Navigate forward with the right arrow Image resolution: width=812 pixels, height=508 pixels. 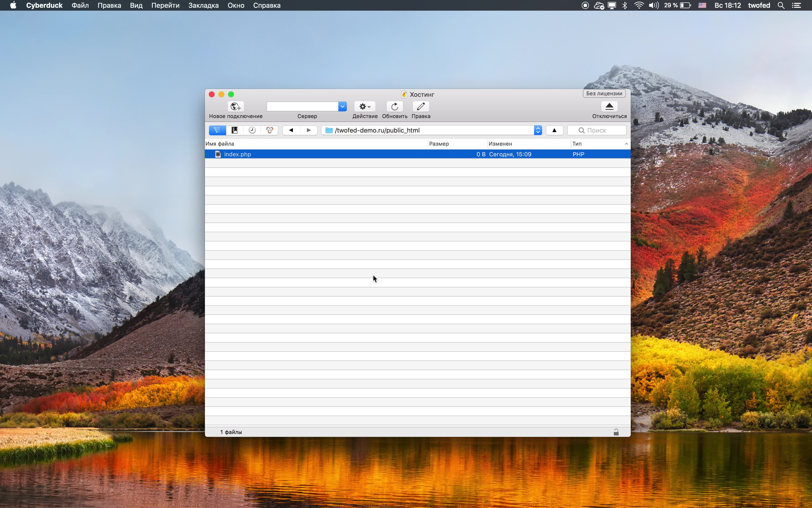coord(309,130)
